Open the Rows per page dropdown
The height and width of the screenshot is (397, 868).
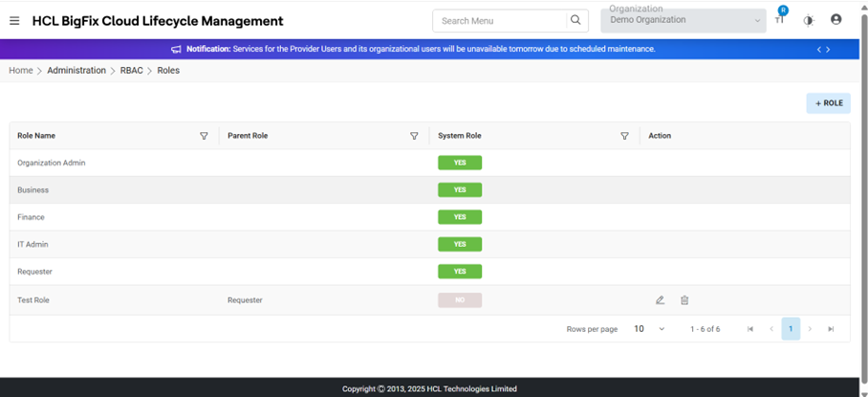click(649, 329)
